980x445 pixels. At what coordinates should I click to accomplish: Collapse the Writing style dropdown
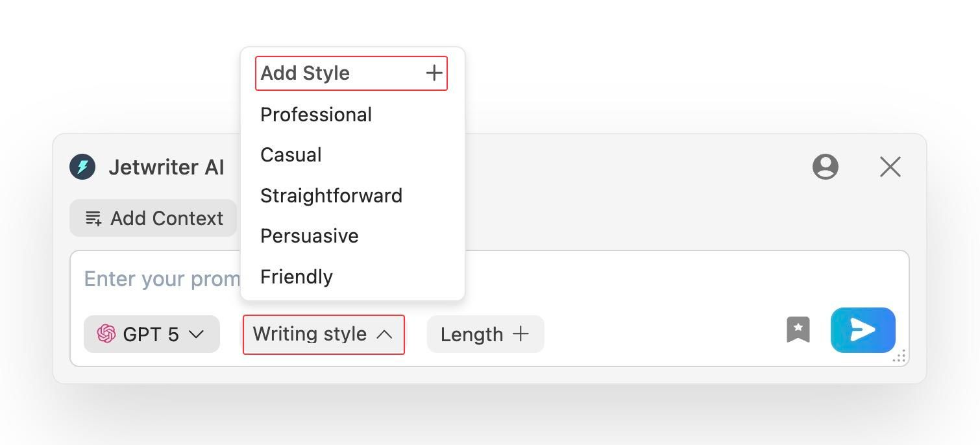(x=324, y=334)
